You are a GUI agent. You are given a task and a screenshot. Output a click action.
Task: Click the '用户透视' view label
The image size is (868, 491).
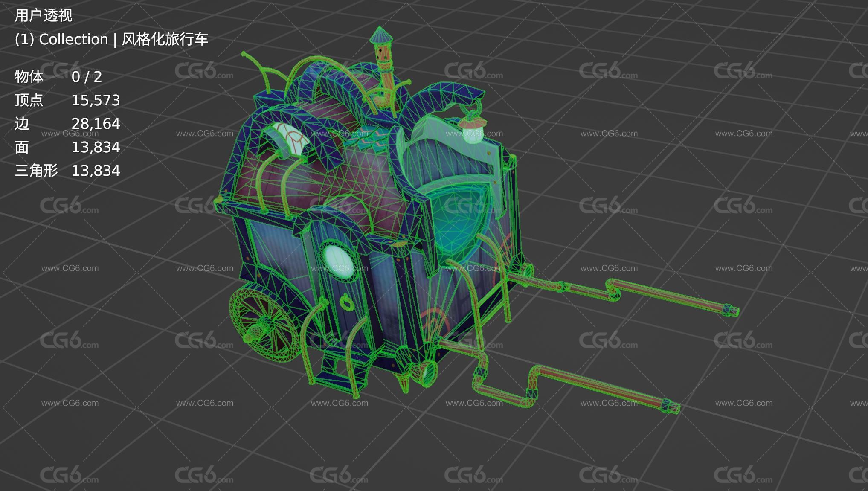point(44,16)
